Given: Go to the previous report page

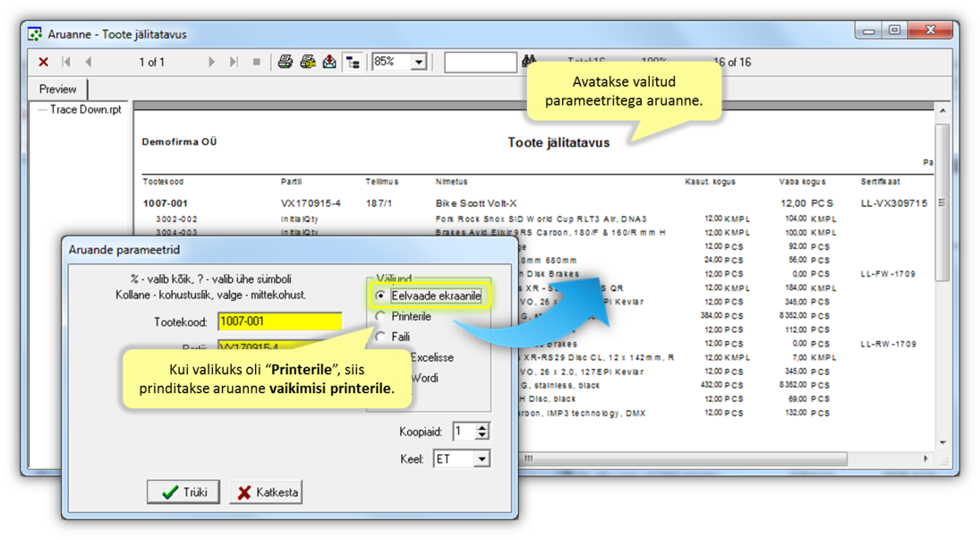Looking at the screenshot, I should 88,62.
